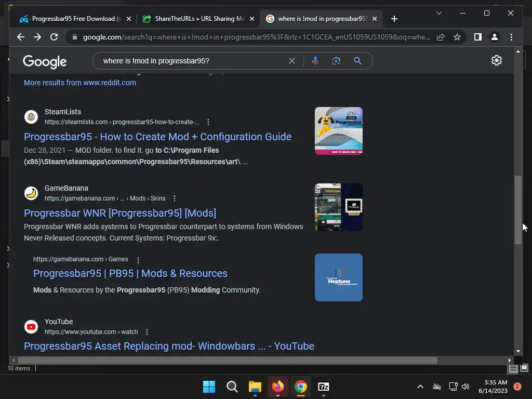This screenshot has width=532, height=399.
Task: Go back to the previous page
Action: [21, 37]
